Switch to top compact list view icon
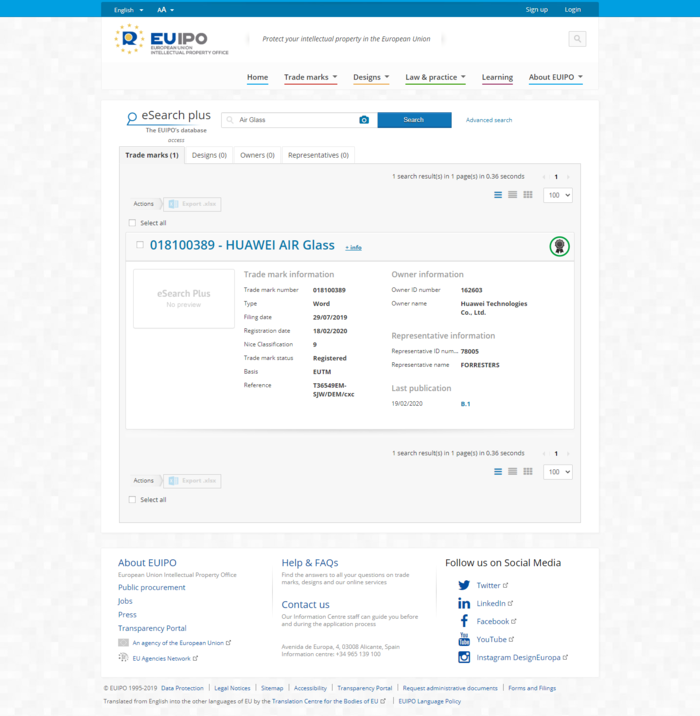700x716 pixels. click(x=513, y=195)
